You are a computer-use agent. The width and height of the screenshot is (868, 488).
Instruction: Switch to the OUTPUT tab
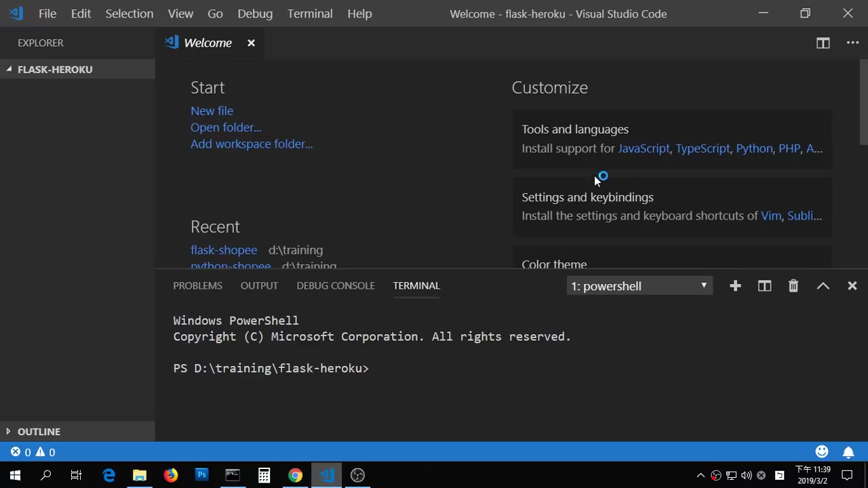[x=259, y=285]
